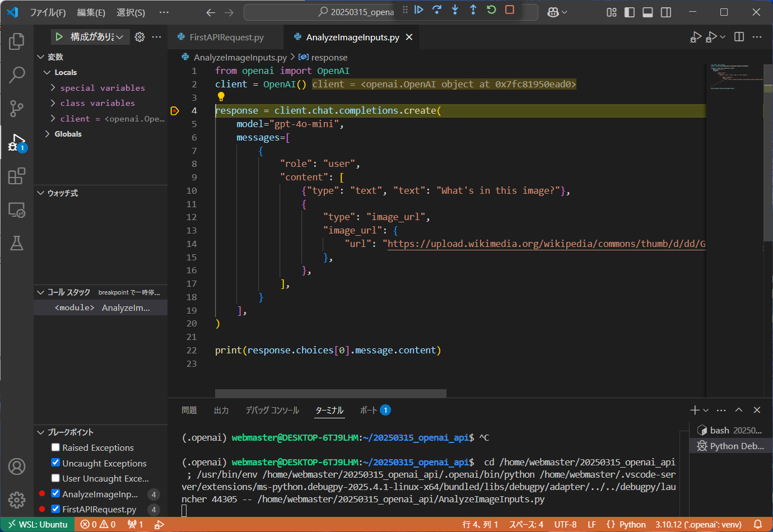773x532 pixels.
Task: Click the debug Continue button
Action: click(418, 10)
